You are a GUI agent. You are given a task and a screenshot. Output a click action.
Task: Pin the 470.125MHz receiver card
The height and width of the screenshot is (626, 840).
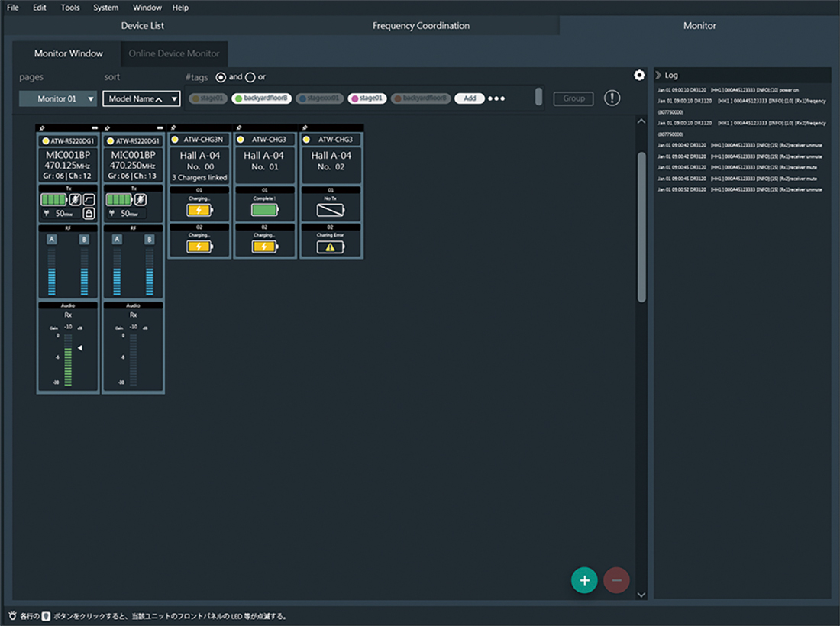(42, 128)
